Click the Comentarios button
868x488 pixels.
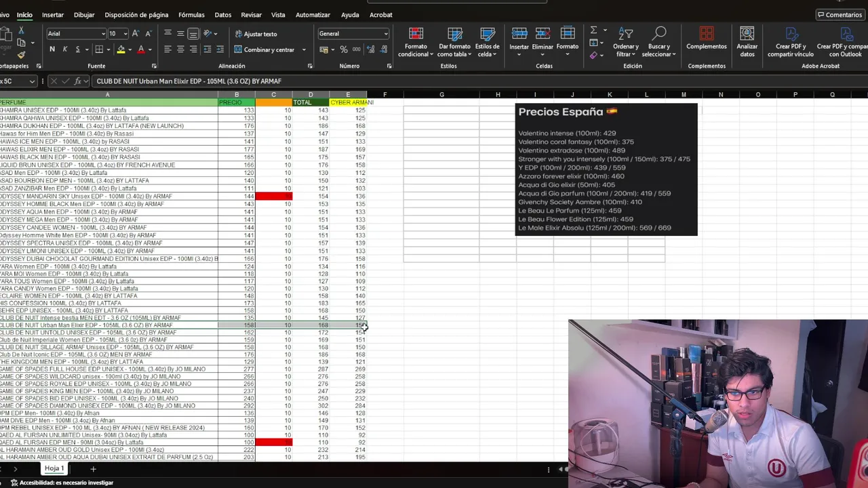[840, 15]
